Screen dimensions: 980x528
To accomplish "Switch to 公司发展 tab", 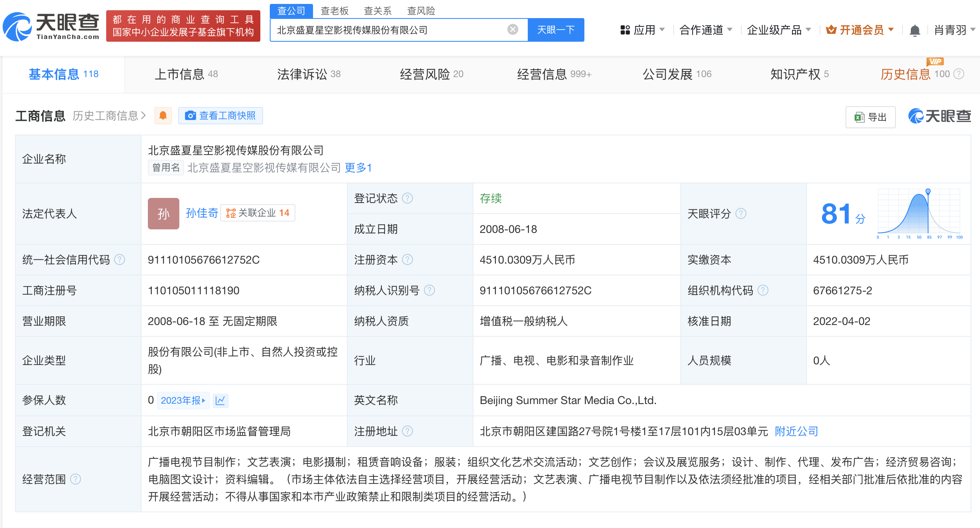I will [x=677, y=74].
